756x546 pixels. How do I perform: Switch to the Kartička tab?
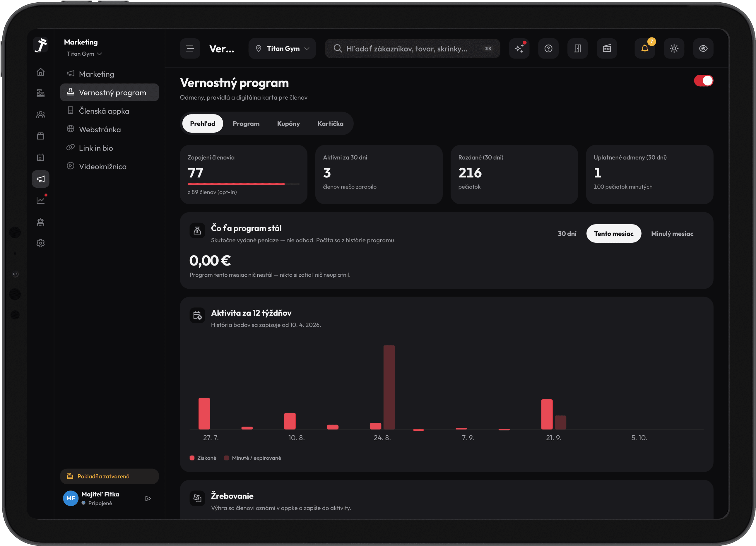330,124
